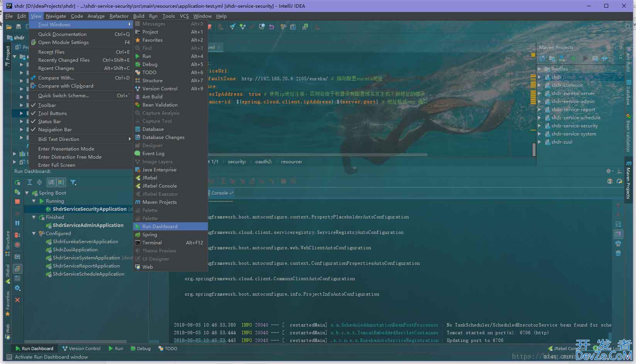Uncheck the Navigation Bar menu item
The image size is (636, 364).
[81, 130]
